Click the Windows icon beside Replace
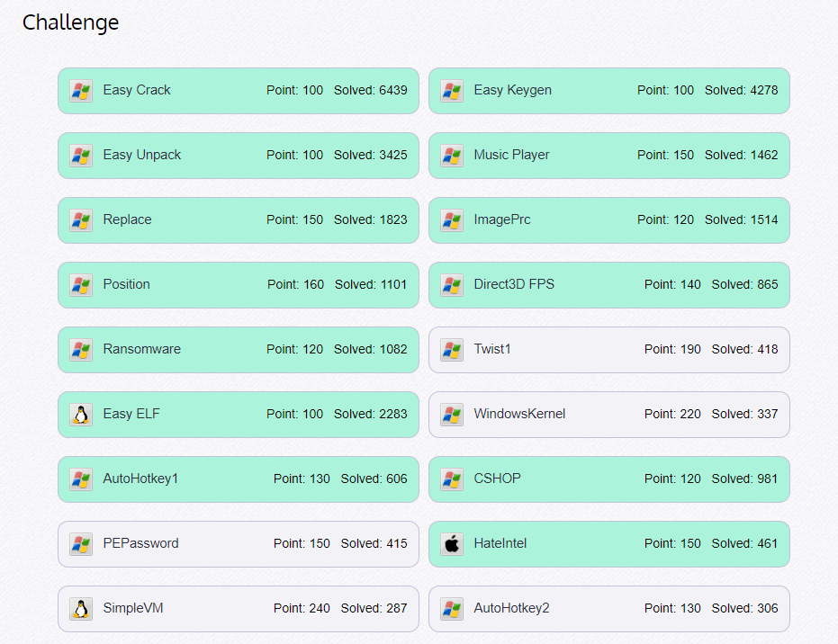Viewport: 838px width, 644px height. point(81,220)
